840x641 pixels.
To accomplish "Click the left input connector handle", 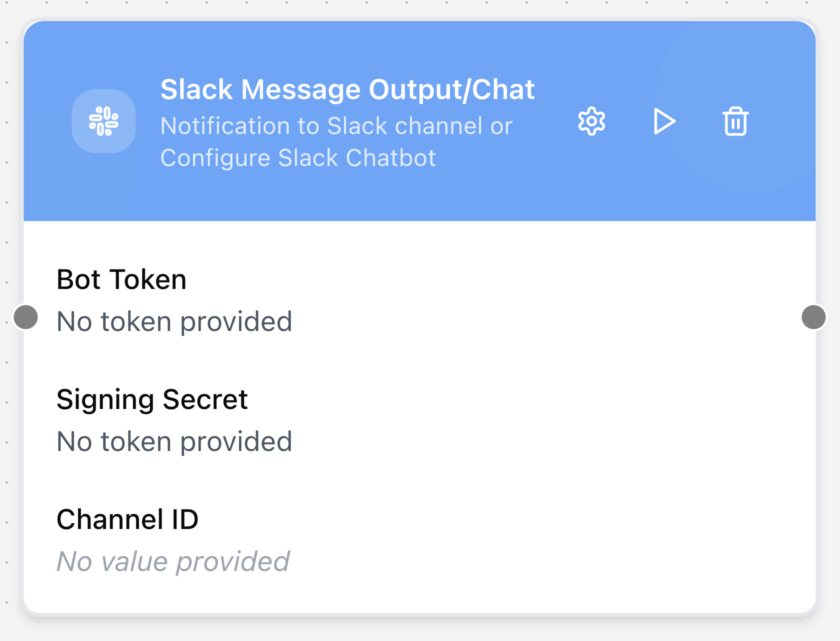I will point(26,317).
